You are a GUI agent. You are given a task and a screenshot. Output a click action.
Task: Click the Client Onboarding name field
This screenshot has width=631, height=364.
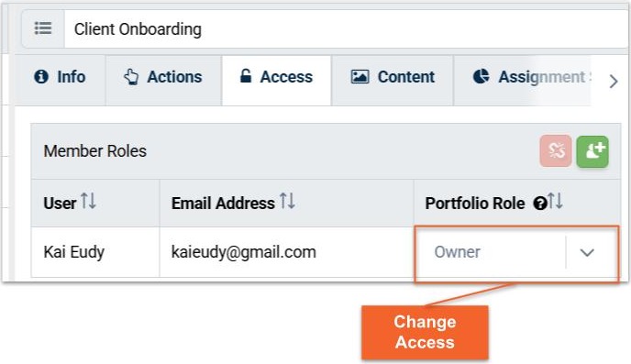coord(347,29)
